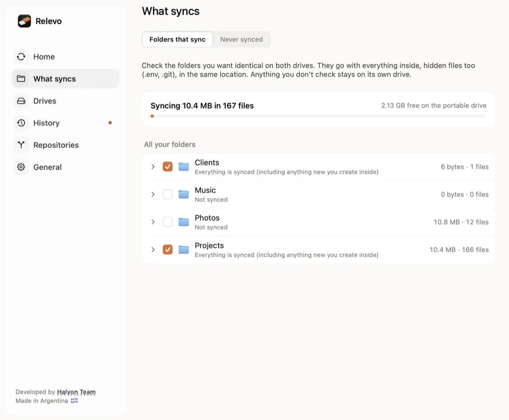Open Drives via the drive icon

(x=21, y=101)
